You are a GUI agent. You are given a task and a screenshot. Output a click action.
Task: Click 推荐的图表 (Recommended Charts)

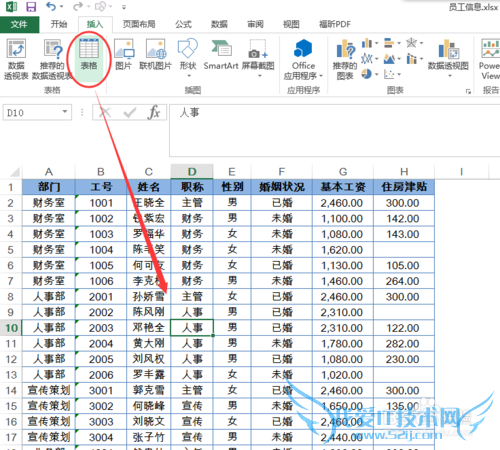345,59
